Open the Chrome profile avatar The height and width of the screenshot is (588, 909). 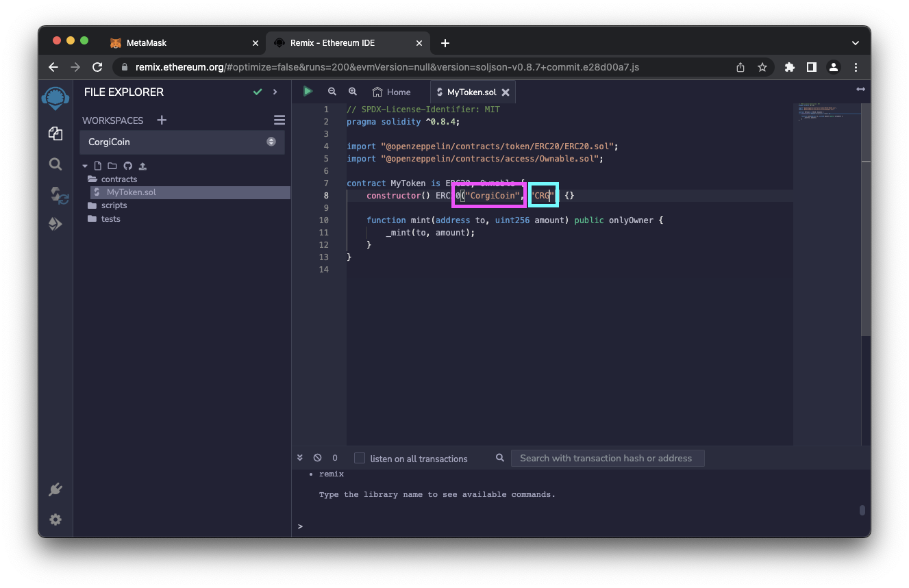833,67
